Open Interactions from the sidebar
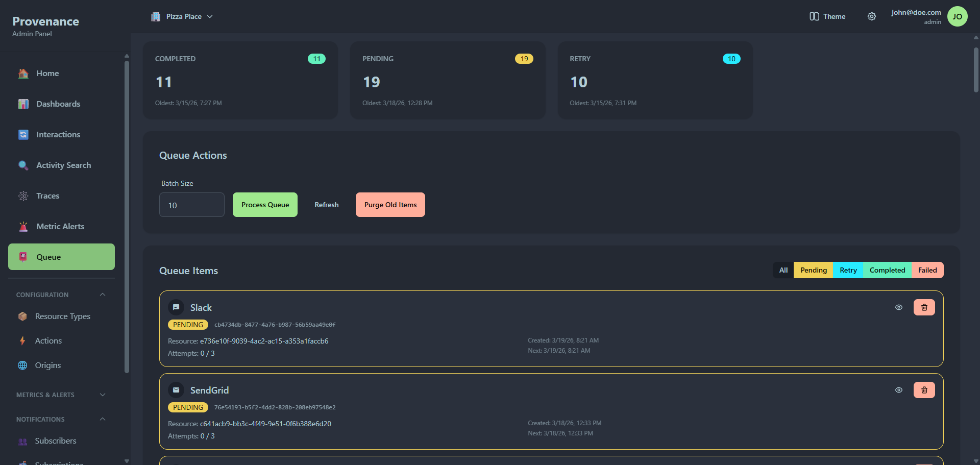Image resolution: width=980 pixels, height=465 pixels. click(x=23, y=134)
